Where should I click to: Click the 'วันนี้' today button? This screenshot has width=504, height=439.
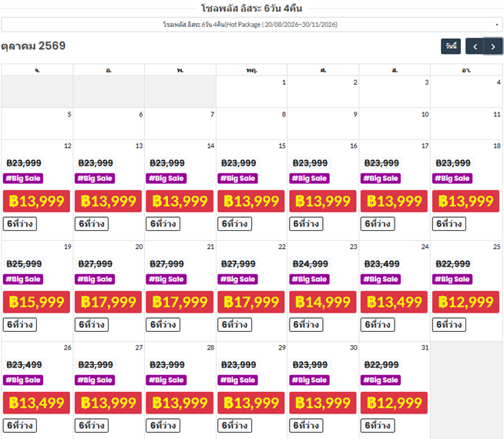click(451, 46)
